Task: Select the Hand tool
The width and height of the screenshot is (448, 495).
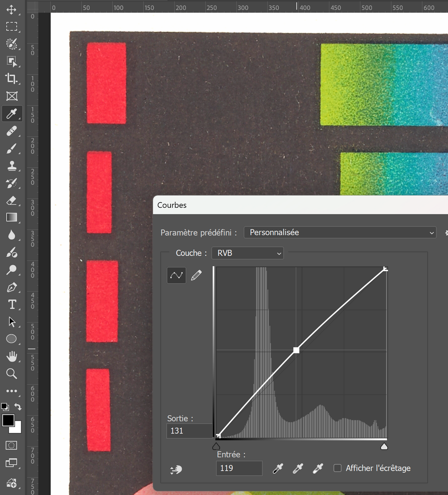Action: click(x=12, y=356)
